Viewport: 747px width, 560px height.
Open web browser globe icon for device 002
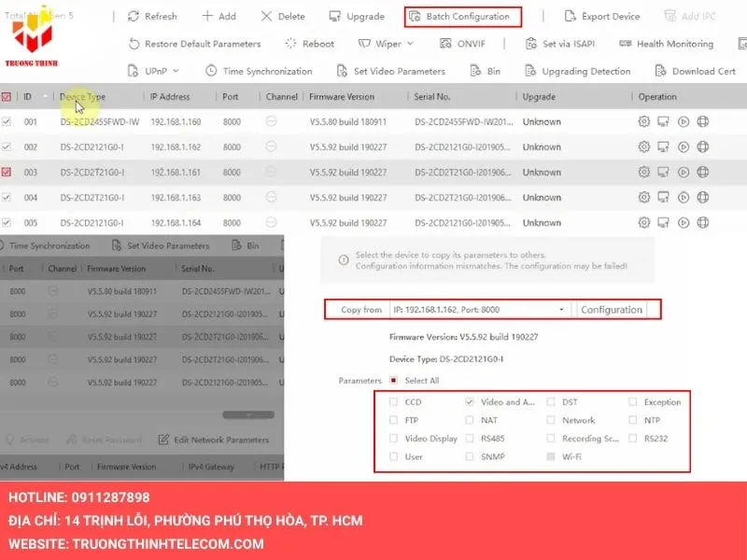pyautogui.click(x=703, y=147)
